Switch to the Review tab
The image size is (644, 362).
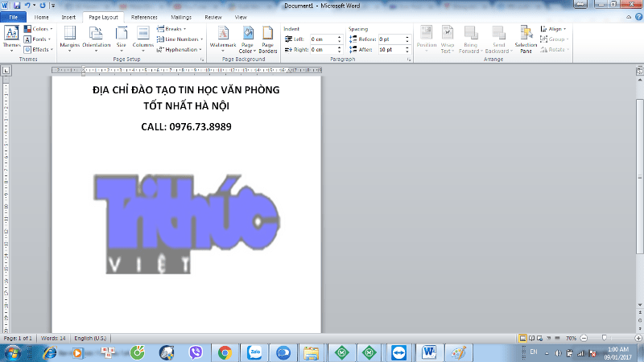coord(213,17)
